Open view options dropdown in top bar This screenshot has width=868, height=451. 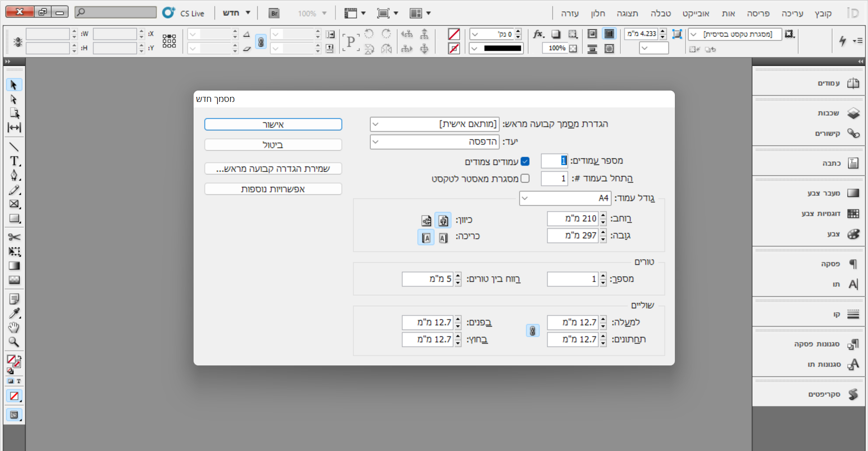point(355,13)
